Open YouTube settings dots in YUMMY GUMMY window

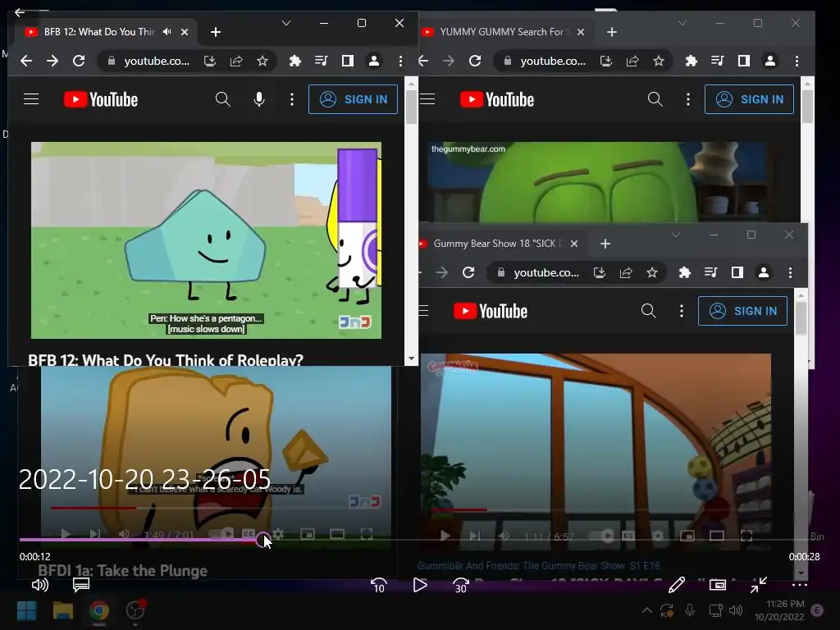[x=688, y=99]
